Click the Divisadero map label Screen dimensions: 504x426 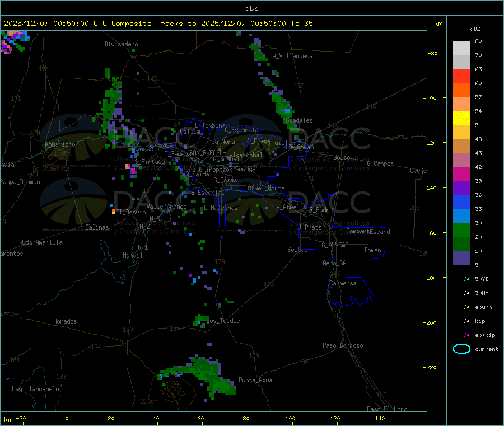(121, 44)
